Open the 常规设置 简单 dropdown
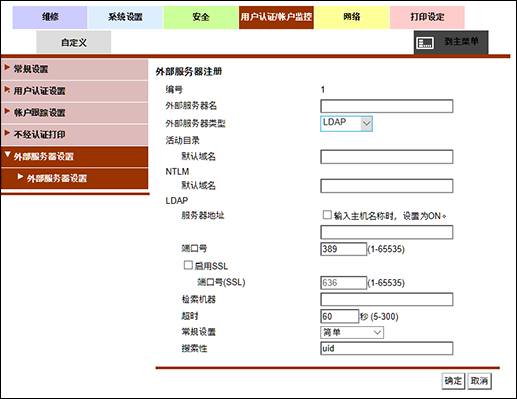 (x=352, y=332)
